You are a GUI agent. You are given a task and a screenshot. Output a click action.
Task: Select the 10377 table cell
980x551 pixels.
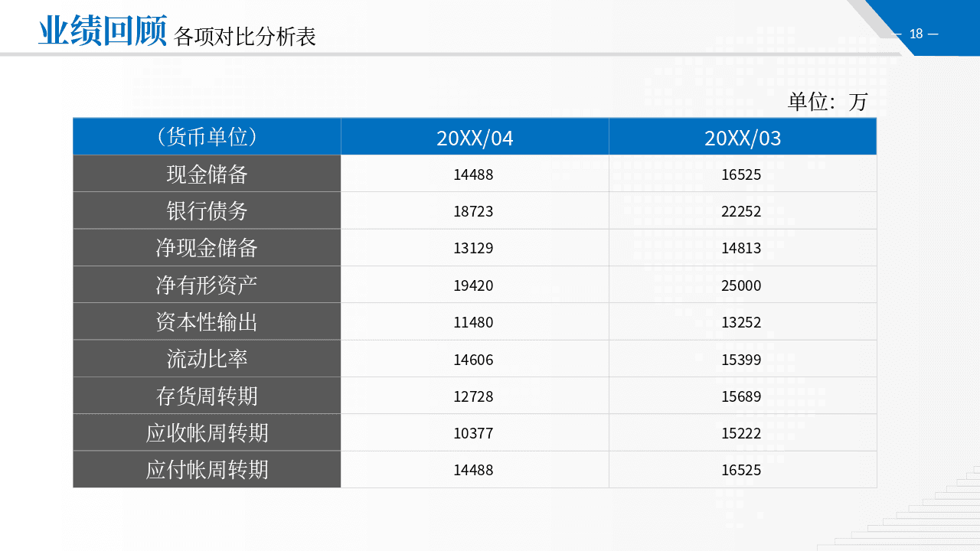pos(475,432)
